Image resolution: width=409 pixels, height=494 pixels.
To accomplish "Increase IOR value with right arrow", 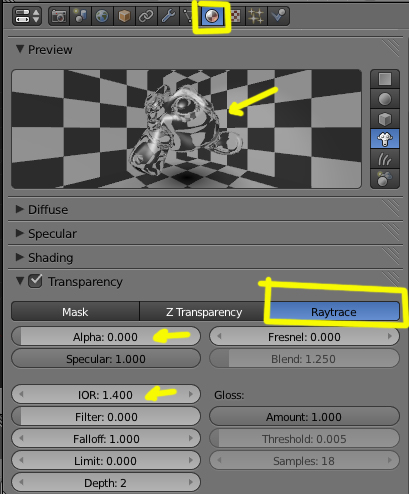I will 191,394.
